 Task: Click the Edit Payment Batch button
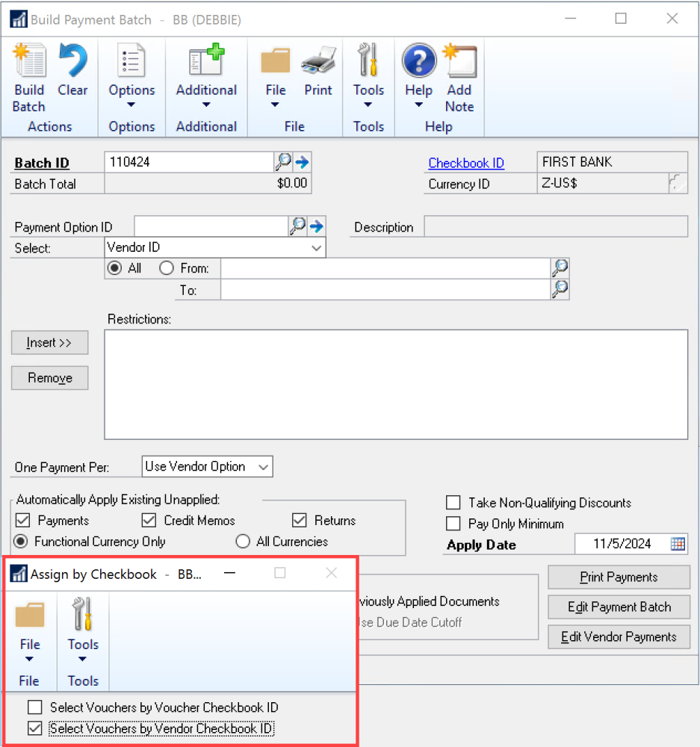click(619, 607)
